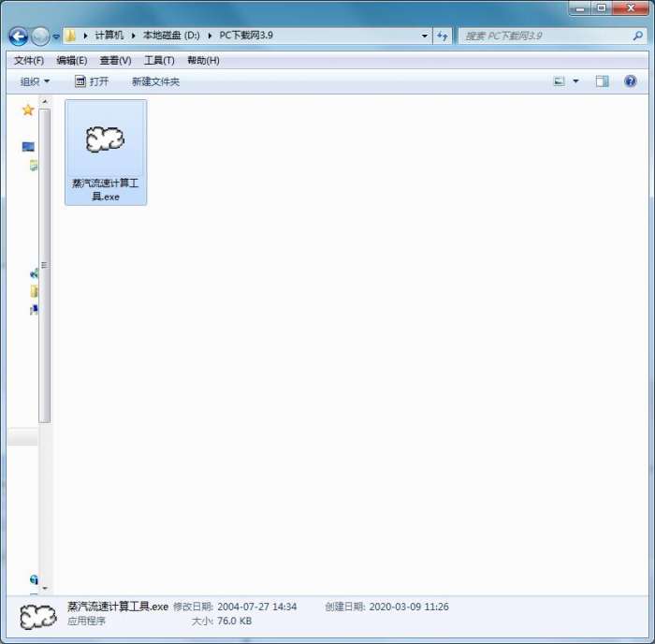Image resolution: width=655 pixels, height=644 pixels.
Task: Click the cloud icon in details pane
Action: [x=38, y=617]
